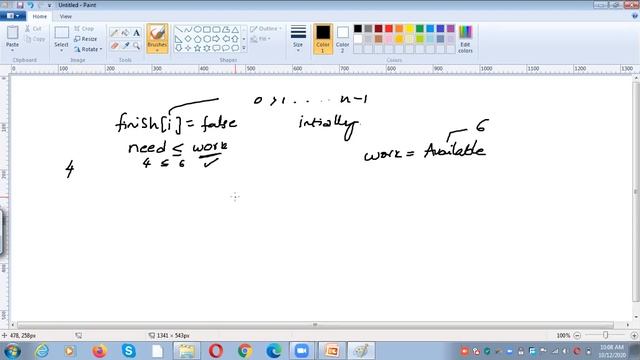
Task: Expand the shapes gallery More arrow
Action: [244, 48]
